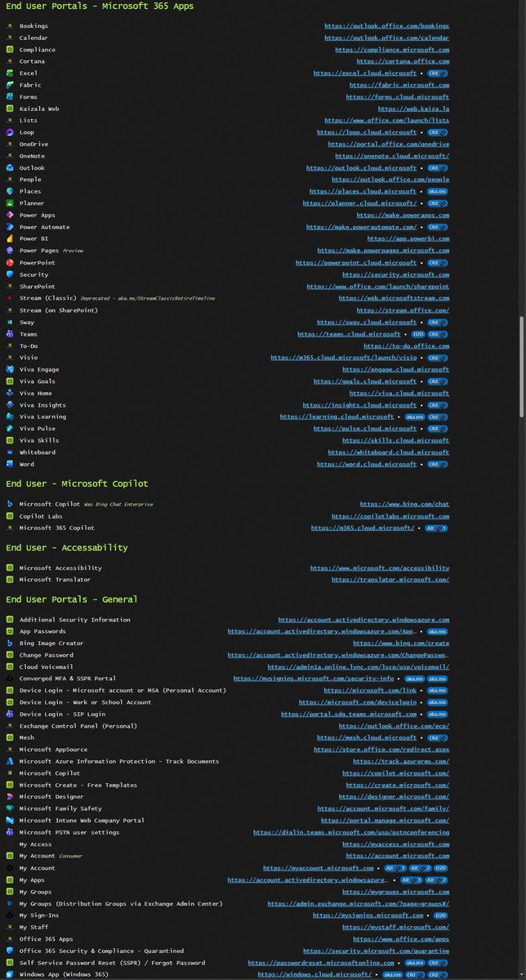
Task: Click the Sway app icon
Action: pyautogui.click(x=10, y=322)
